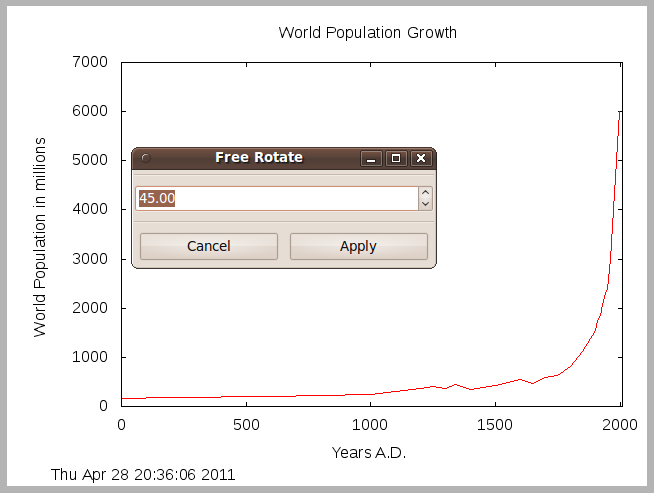The height and width of the screenshot is (493, 654).
Task: Click the Years A.D. x-axis label
Action: (x=369, y=453)
